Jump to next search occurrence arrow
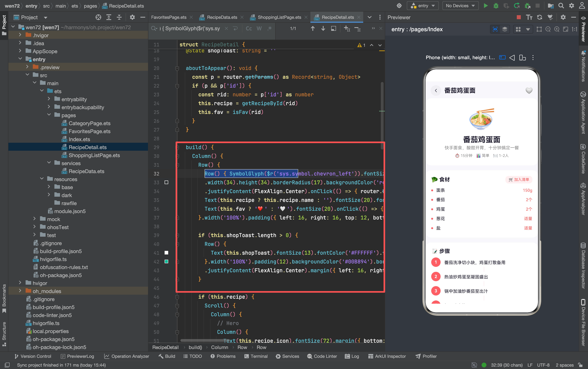588x369 pixels. (323, 29)
